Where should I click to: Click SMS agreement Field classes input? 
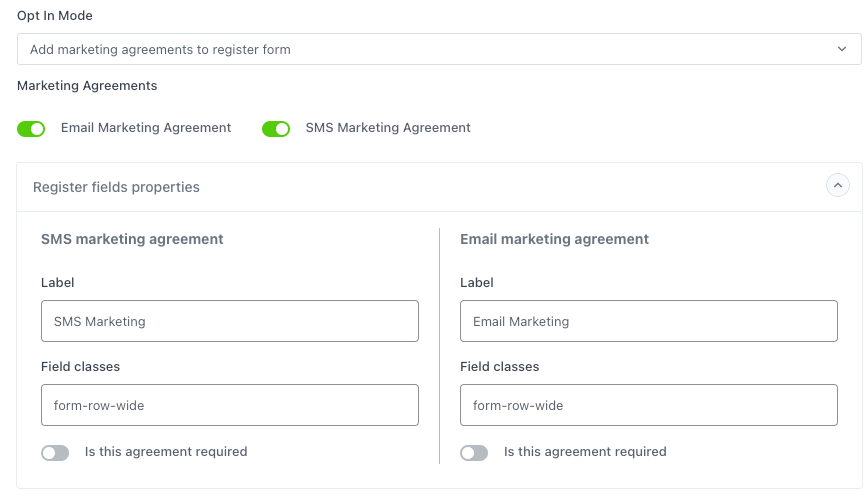[230, 405]
